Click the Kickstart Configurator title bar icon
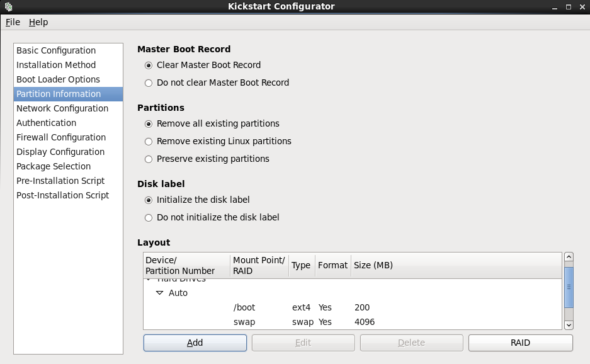This screenshot has height=364, width=590. click(8, 6)
